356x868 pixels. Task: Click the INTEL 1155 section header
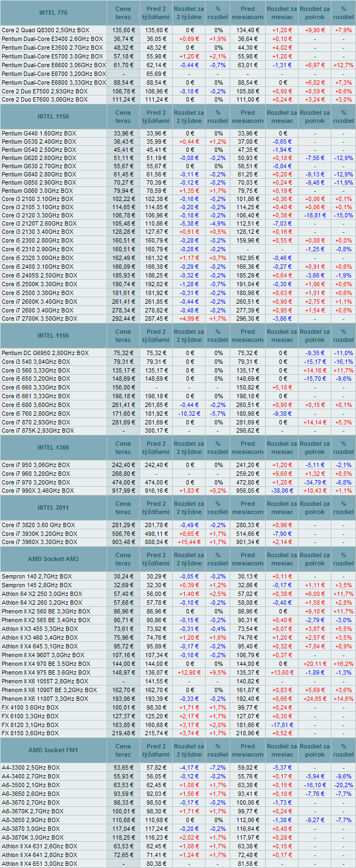click(x=54, y=116)
